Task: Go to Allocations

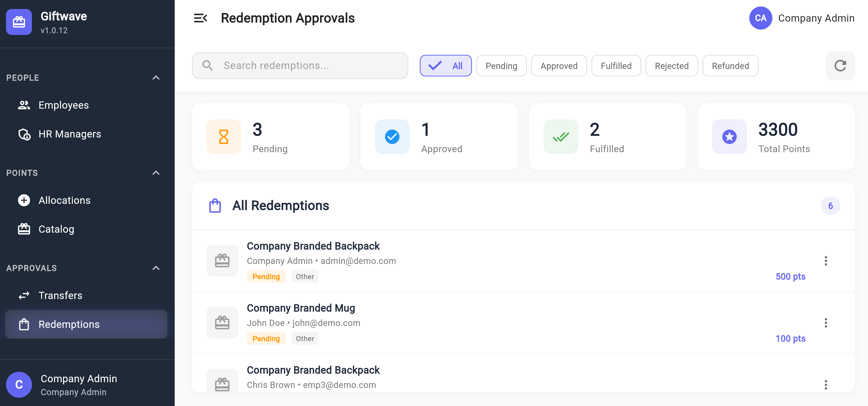Action: 86,200
